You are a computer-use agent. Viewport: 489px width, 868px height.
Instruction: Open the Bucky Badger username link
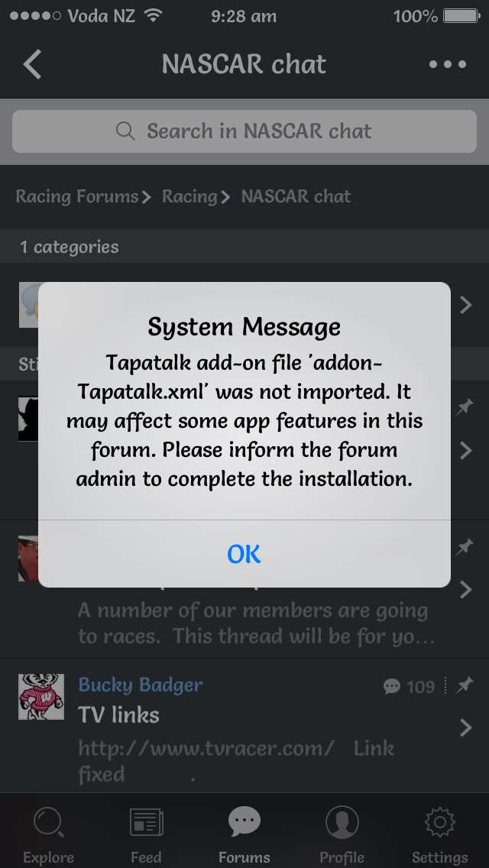pos(140,685)
